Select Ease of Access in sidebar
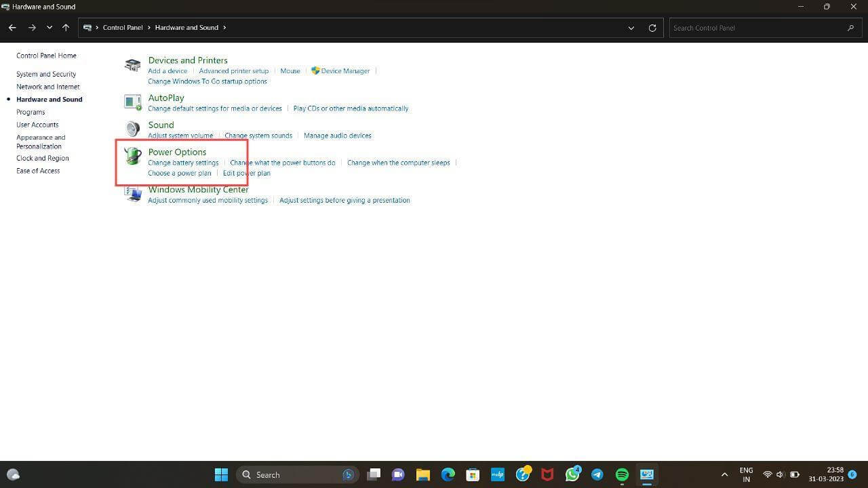 point(38,171)
